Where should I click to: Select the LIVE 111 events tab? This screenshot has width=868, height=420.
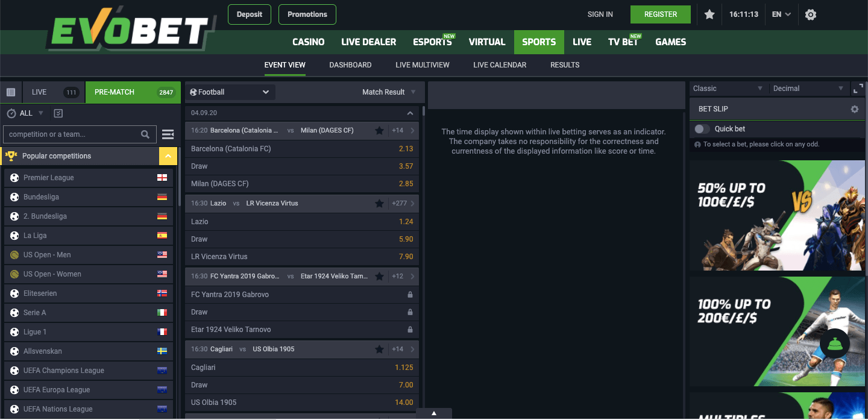(x=54, y=92)
